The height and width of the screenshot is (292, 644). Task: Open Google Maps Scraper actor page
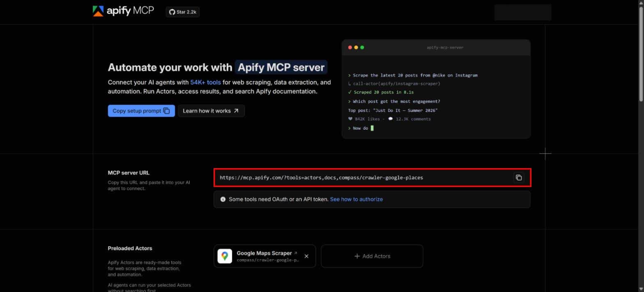267,253
